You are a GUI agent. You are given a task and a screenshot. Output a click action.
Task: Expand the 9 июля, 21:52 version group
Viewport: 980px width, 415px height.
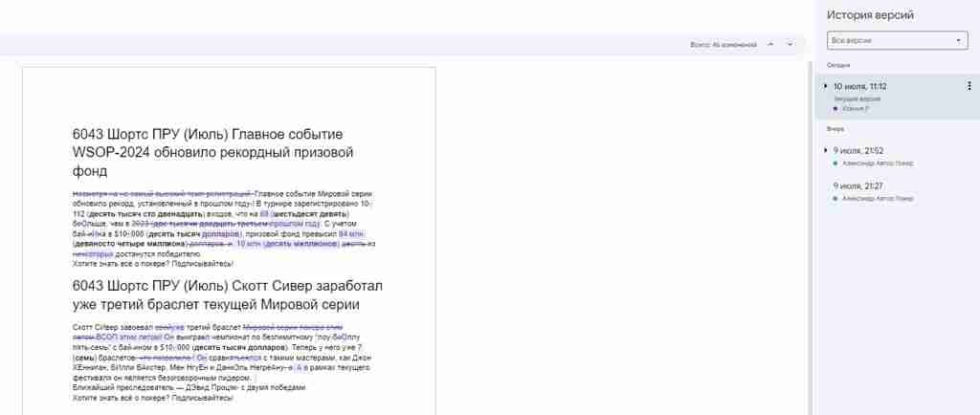[x=826, y=150]
